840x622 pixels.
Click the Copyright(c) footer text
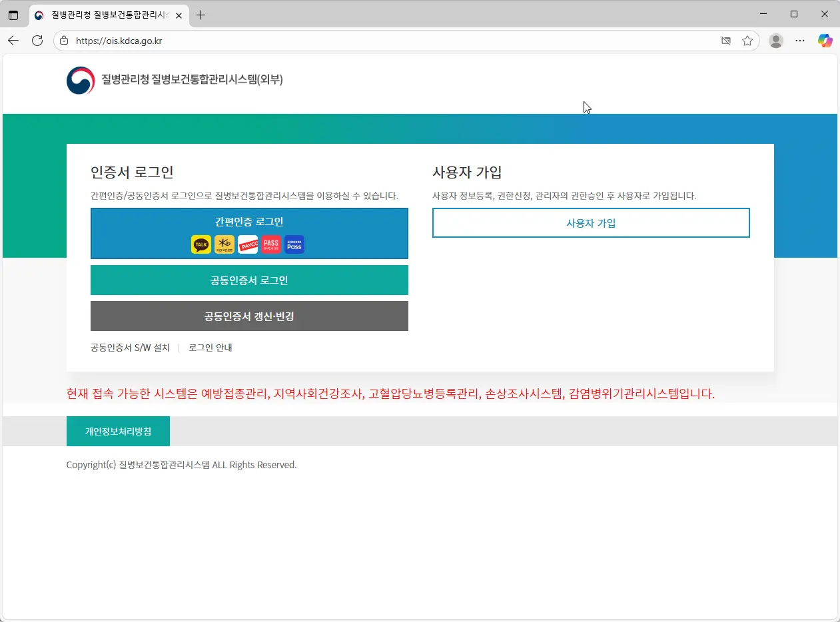pyautogui.click(x=181, y=465)
